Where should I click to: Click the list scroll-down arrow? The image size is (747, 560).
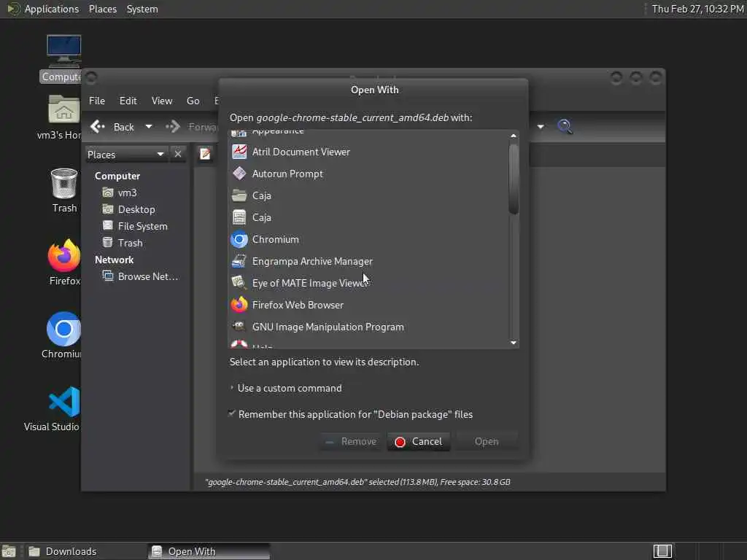(x=513, y=343)
